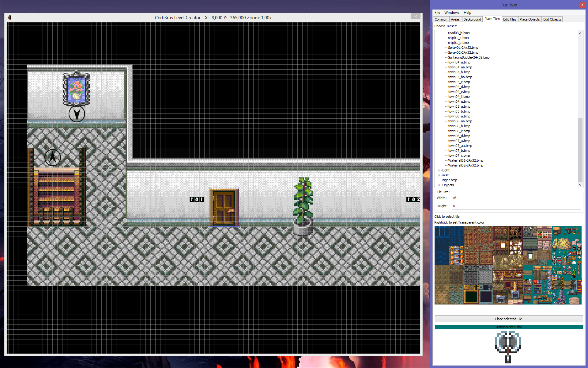588x368 pixels.
Task: Open the Windows menu
Action: (452, 13)
